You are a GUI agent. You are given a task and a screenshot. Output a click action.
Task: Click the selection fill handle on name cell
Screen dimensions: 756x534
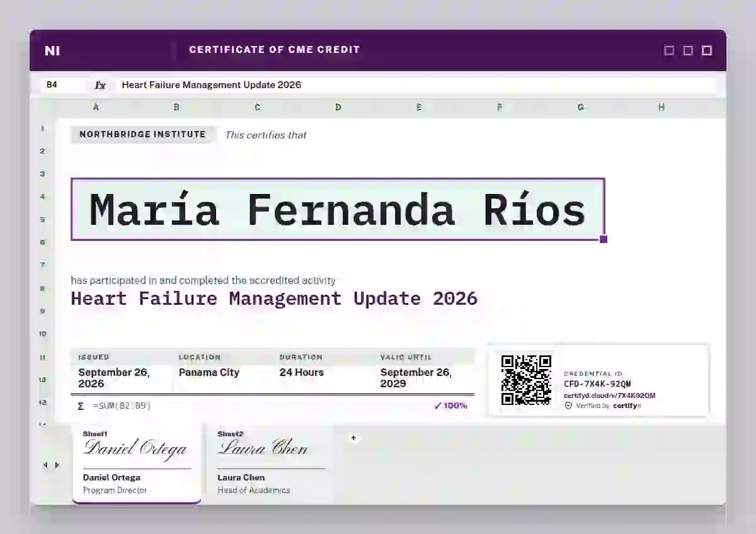(604, 239)
